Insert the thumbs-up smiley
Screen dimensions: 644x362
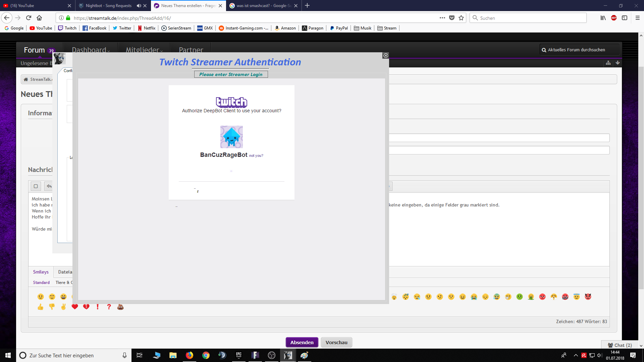41,307
